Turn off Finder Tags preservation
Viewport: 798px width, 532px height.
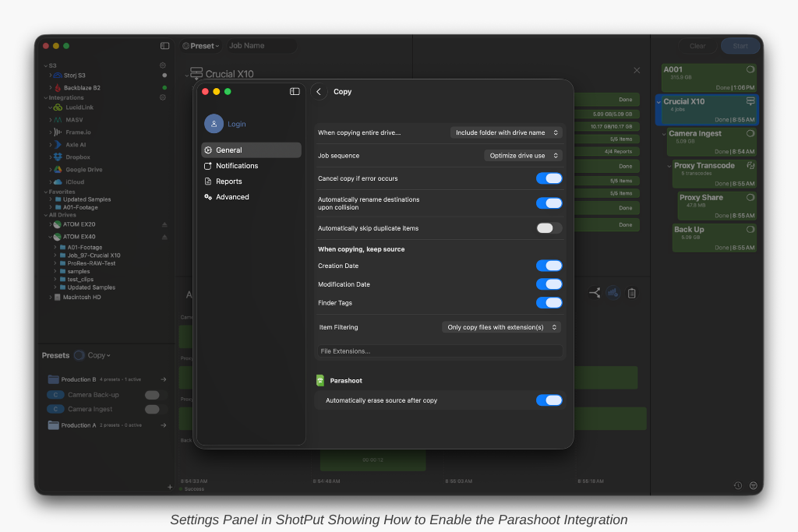(549, 303)
